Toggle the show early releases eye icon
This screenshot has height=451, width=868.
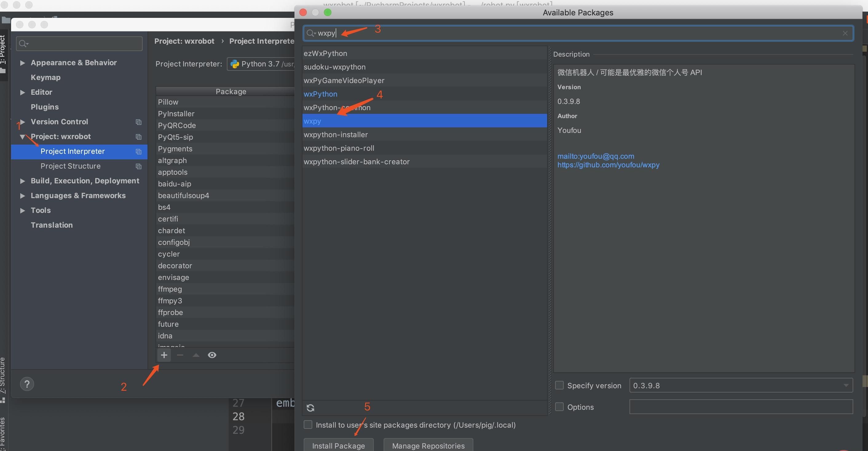212,355
